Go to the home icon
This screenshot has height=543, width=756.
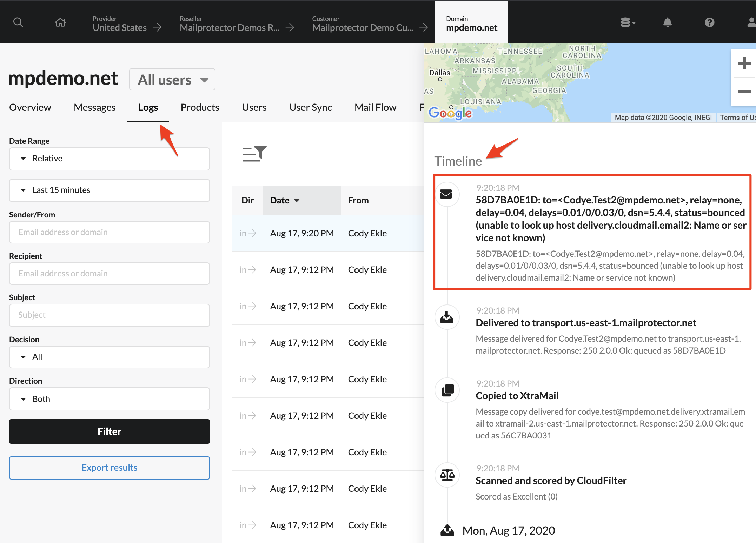60,22
